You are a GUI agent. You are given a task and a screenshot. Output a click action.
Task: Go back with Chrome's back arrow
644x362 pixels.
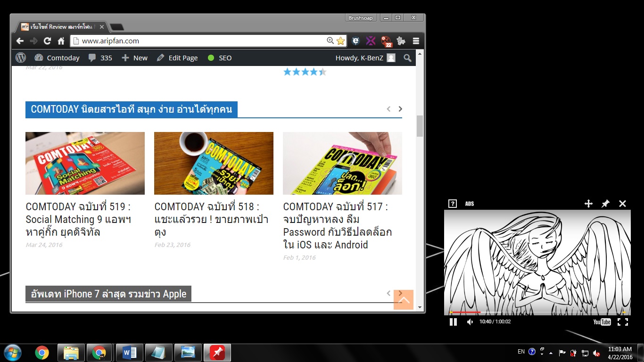pyautogui.click(x=20, y=41)
